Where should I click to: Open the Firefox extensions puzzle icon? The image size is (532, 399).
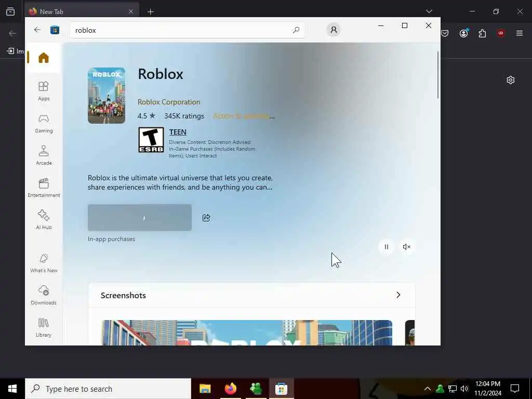click(482, 33)
